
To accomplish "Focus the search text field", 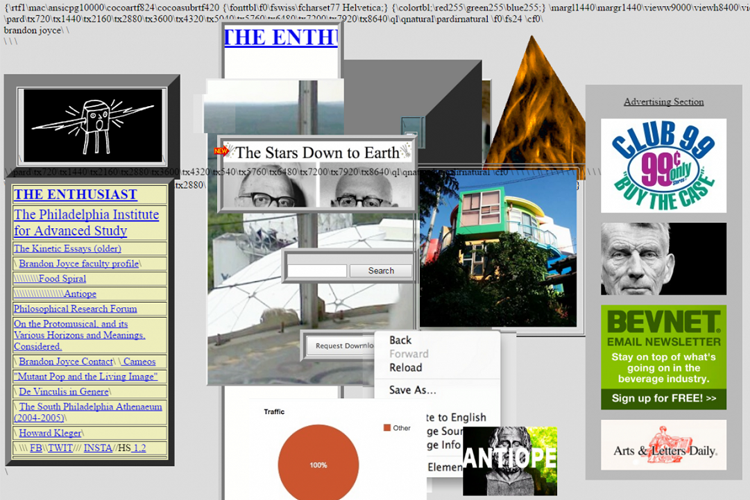I will [x=316, y=270].
